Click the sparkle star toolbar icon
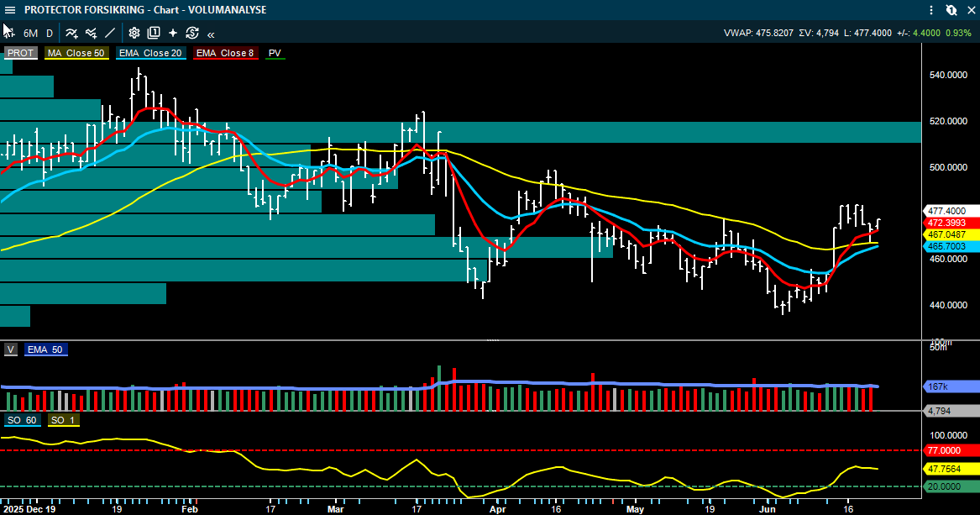Image resolution: width=980 pixels, height=515 pixels. (x=172, y=33)
